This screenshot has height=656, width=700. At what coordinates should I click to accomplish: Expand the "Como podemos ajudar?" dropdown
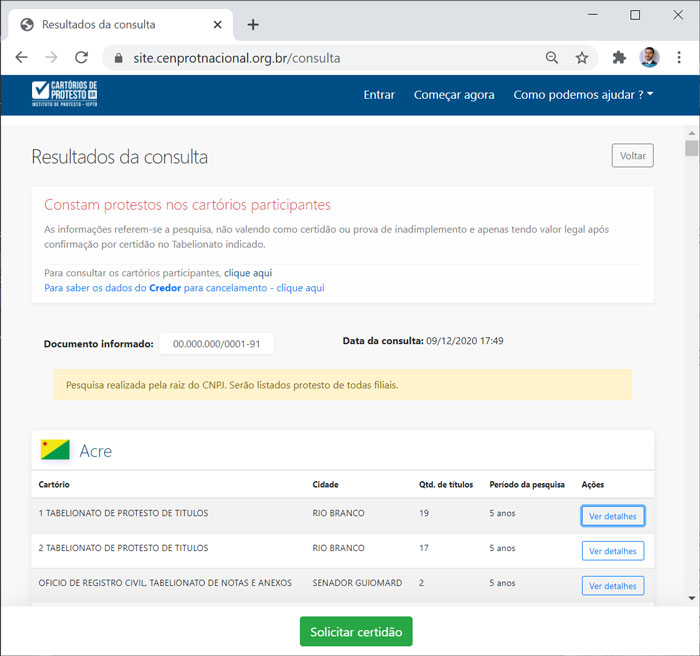pyautogui.click(x=583, y=95)
